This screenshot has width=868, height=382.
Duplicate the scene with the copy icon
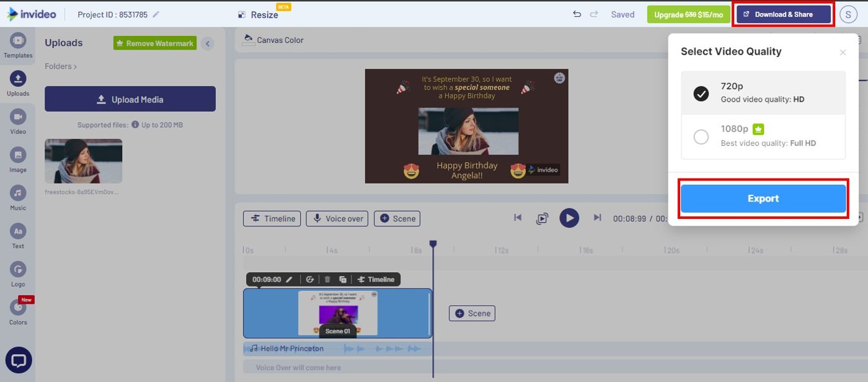(343, 279)
